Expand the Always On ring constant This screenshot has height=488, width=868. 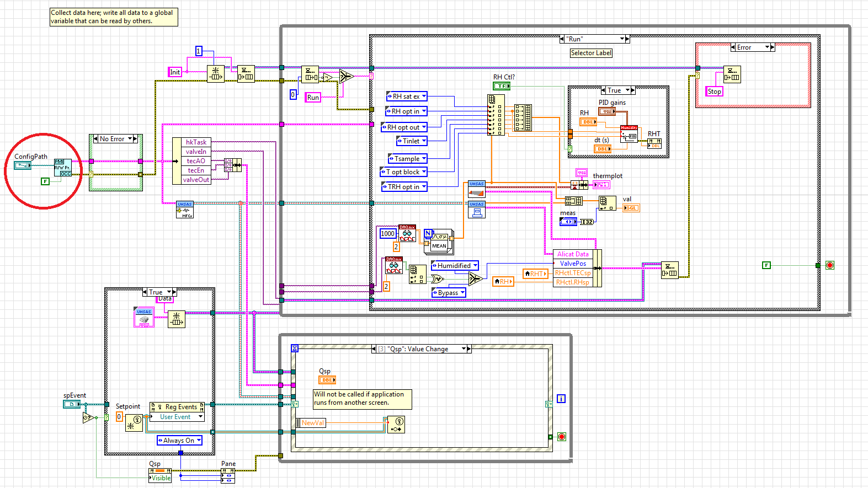pos(199,441)
